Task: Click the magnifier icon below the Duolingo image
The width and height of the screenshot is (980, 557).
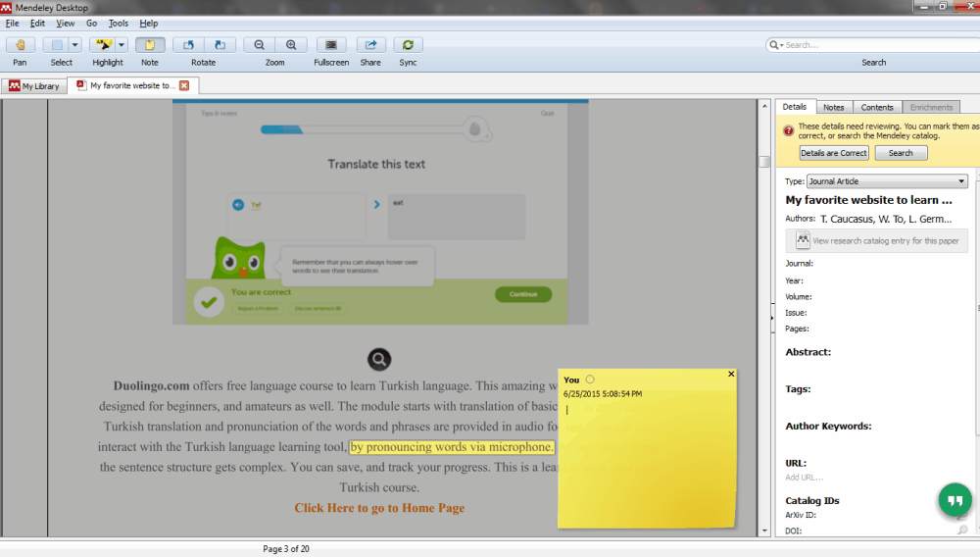Action: click(x=378, y=360)
